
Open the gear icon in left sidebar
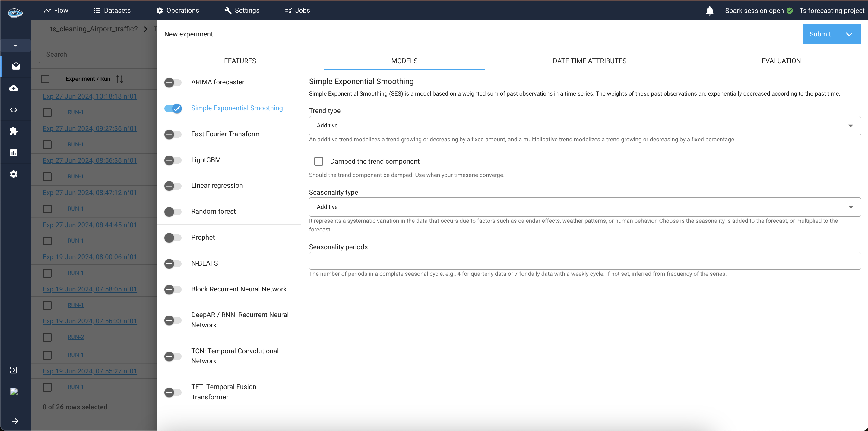pyautogui.click(x=14, y=174)
